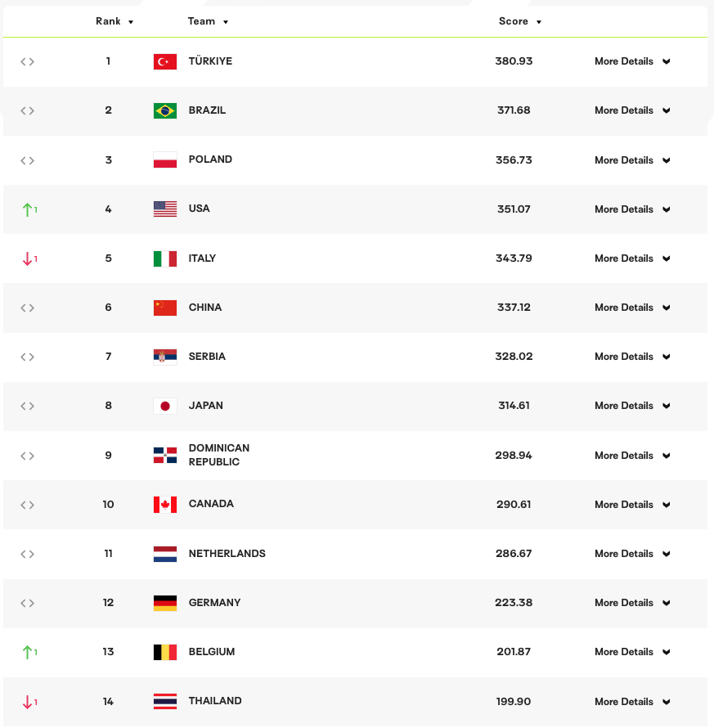Click the Türkiye flag icon
Image resolution: width=714 pixels, height=728 pixels.
pyautogui.click(x=164, y=61)
